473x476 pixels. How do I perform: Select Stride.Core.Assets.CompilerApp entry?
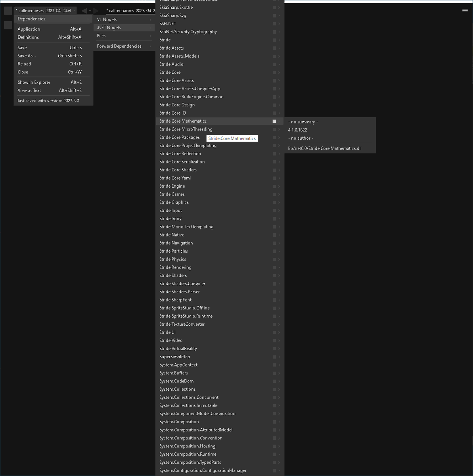click(x=220, y=89)
